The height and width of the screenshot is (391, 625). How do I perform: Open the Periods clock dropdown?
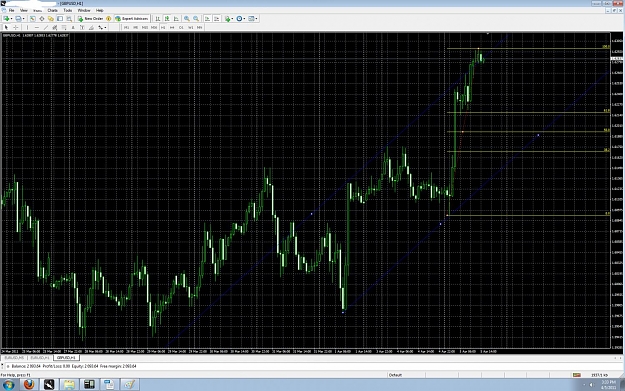point(240,19)
